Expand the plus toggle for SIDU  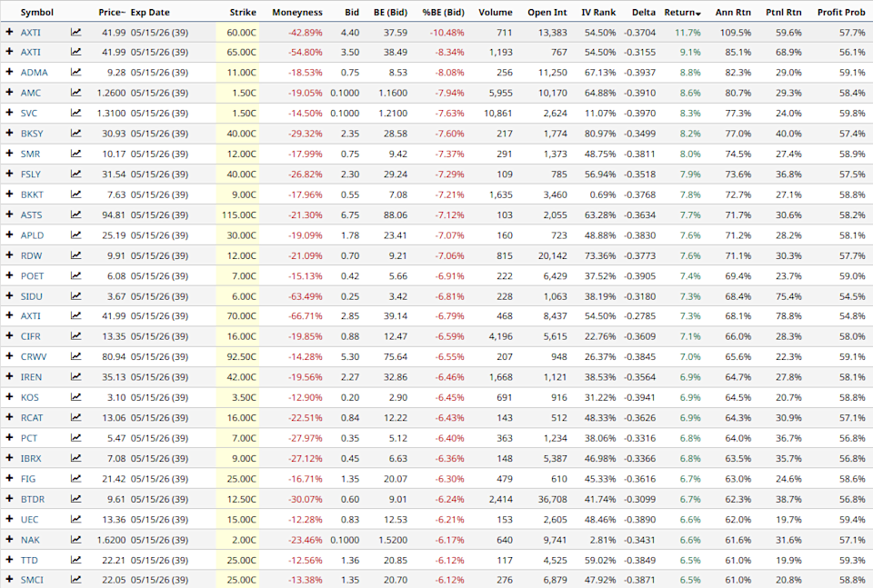pyautogui.click(x=9, y=295)
